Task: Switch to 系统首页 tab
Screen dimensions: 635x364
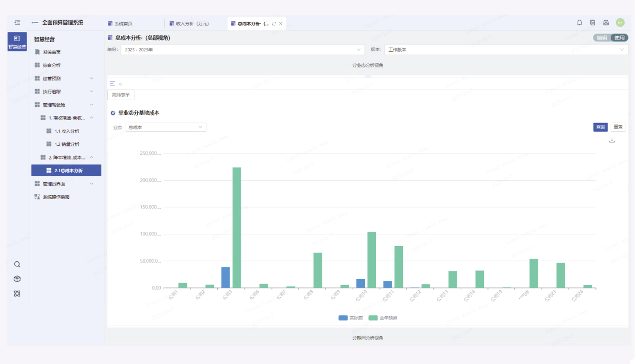Action: pos(123,24)
